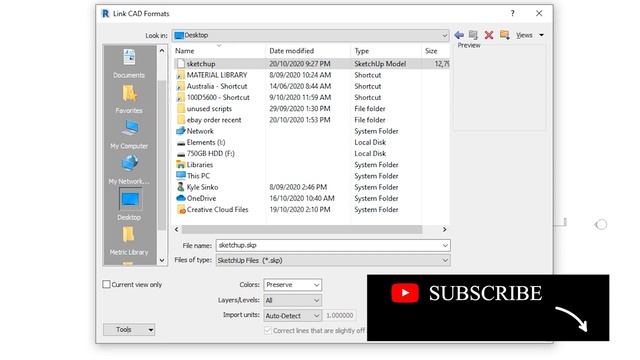Click the file list scroll left arrow
This screenshot has height=360, width=640.
click(177, 229)
